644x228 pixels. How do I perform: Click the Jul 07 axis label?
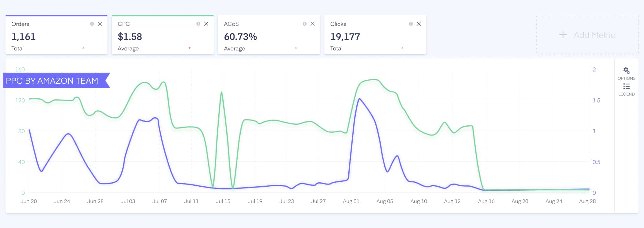coord(159,201)
